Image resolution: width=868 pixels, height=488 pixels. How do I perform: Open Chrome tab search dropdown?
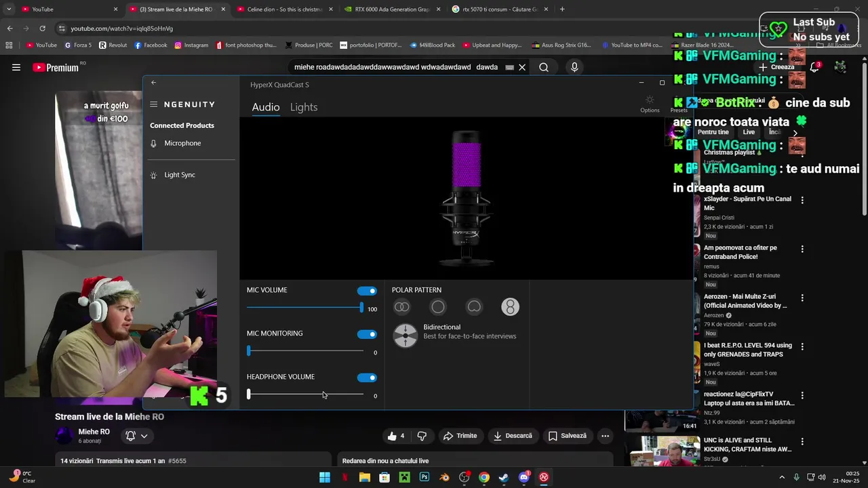point(9,9)
